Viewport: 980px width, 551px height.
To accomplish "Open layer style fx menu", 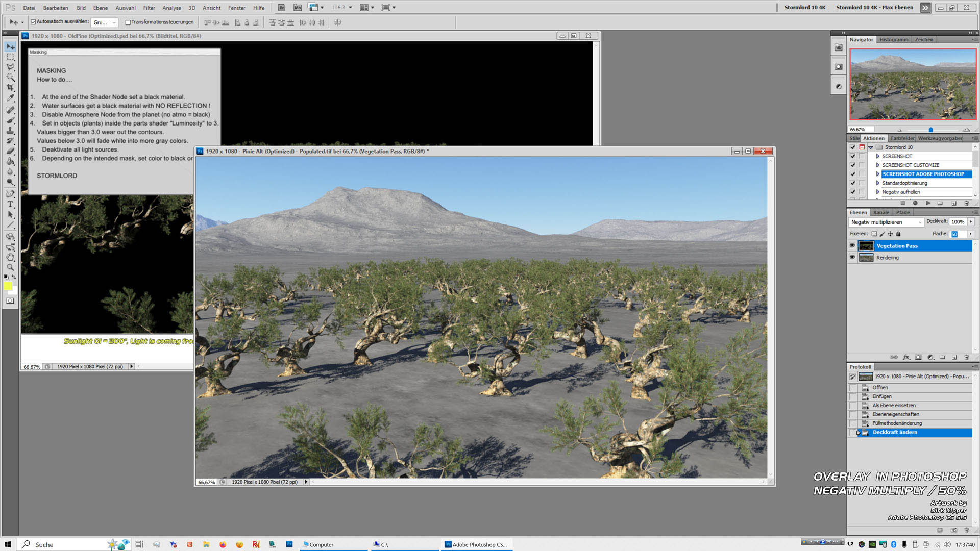I will coord(906,358).
